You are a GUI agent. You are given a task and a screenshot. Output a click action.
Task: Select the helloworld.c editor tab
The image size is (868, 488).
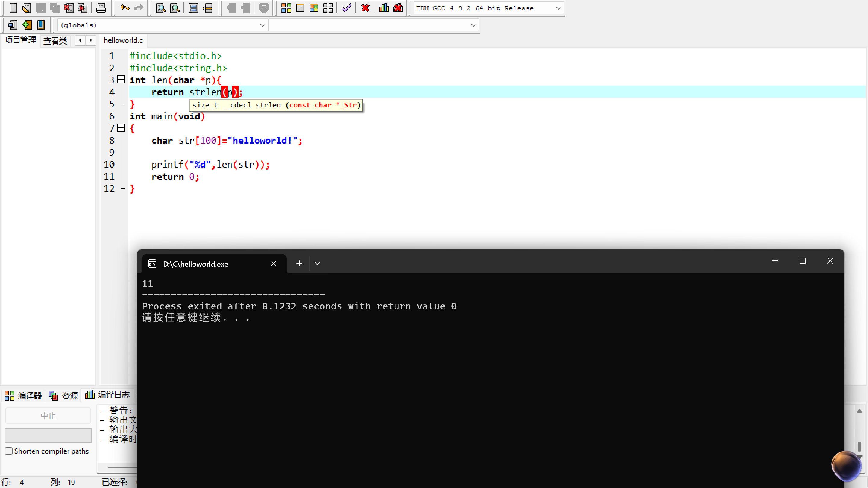[x=123, y=40]
